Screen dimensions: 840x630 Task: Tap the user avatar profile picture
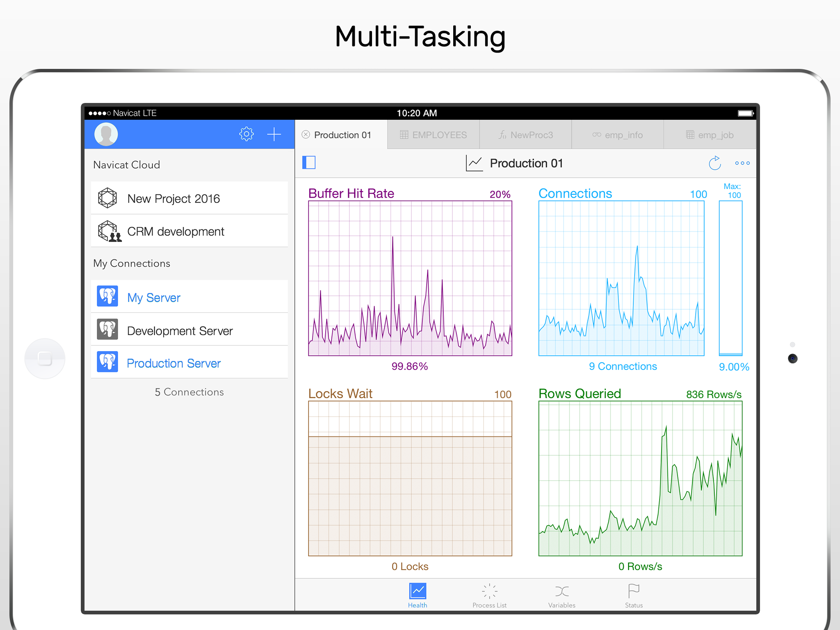click(x=106, y=134)
